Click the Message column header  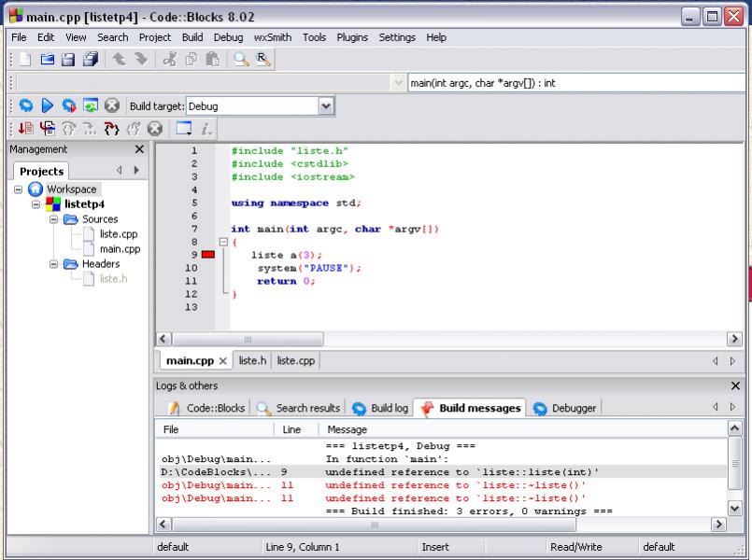[523, 429]
